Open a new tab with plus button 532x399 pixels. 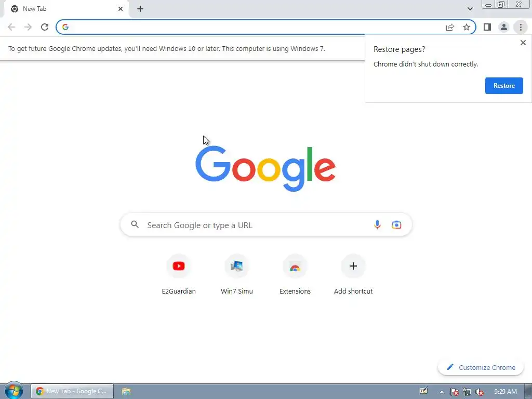click(140, 9)
